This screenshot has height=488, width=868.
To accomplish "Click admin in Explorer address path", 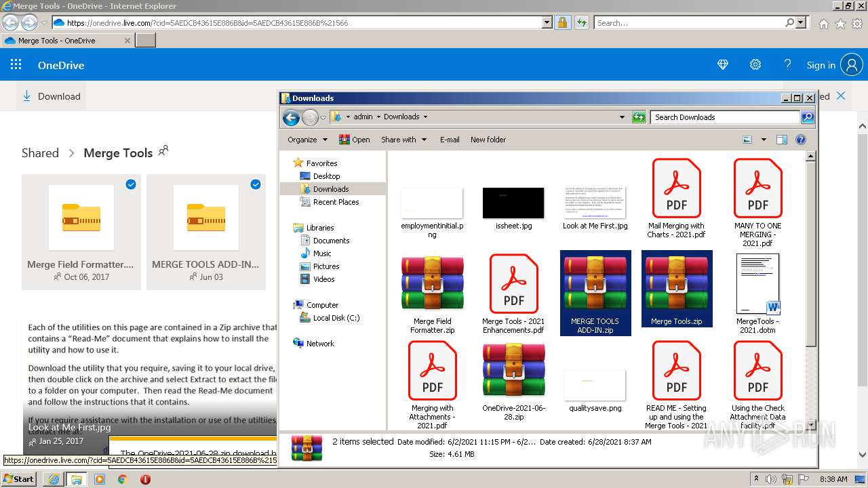I will [363, 117].
